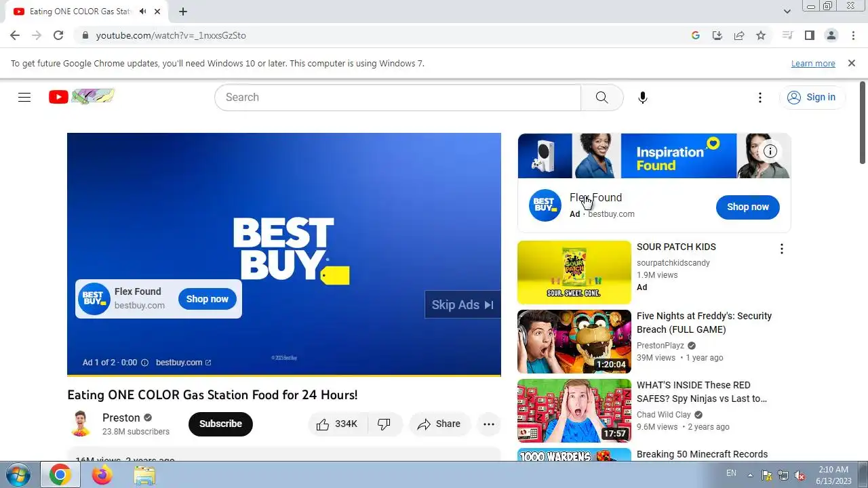
Task: Click Shop now in video overlay
Action: coord(207,299)
